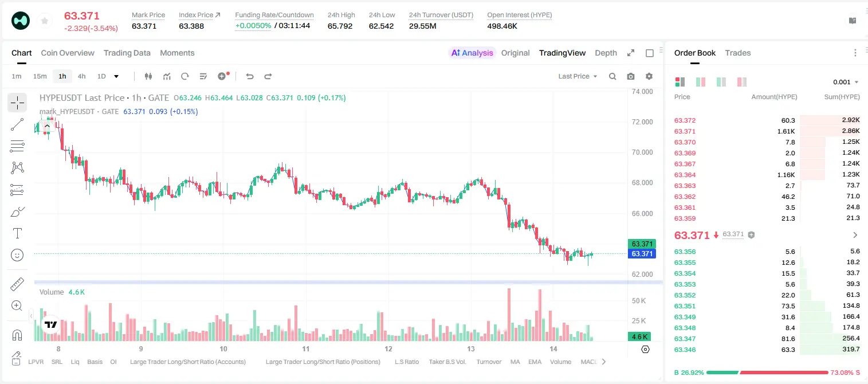This screenshot has width=868, height=384.
Task: Click the AI Analysis button
Action: point(472,53)
